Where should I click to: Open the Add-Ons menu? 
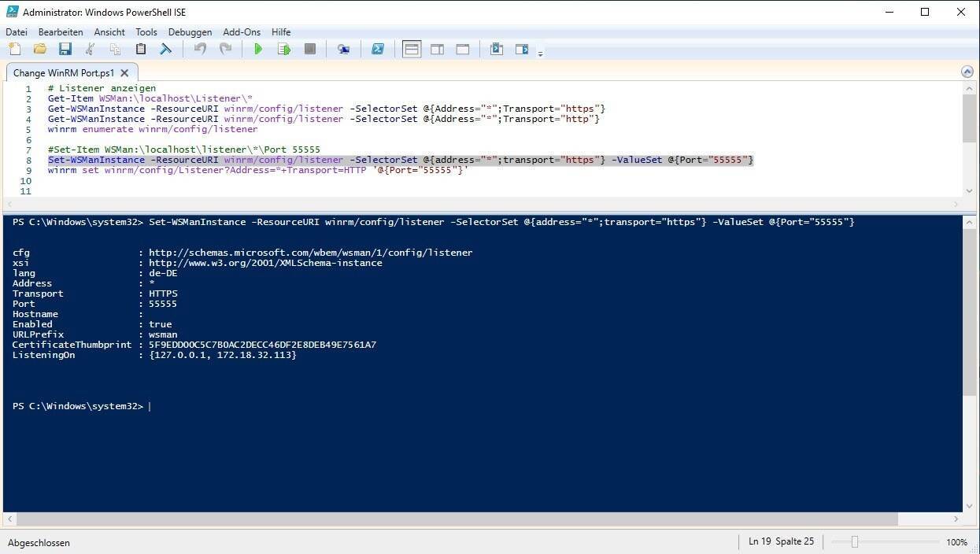tap(242, 32)
